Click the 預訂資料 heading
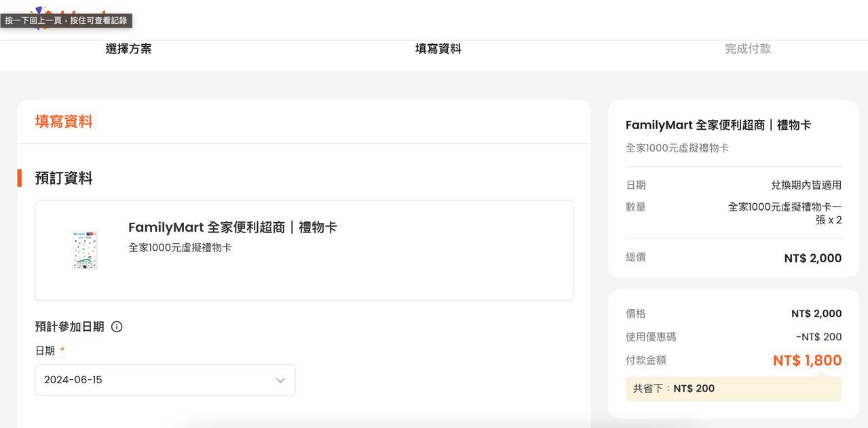 [64, 179]
